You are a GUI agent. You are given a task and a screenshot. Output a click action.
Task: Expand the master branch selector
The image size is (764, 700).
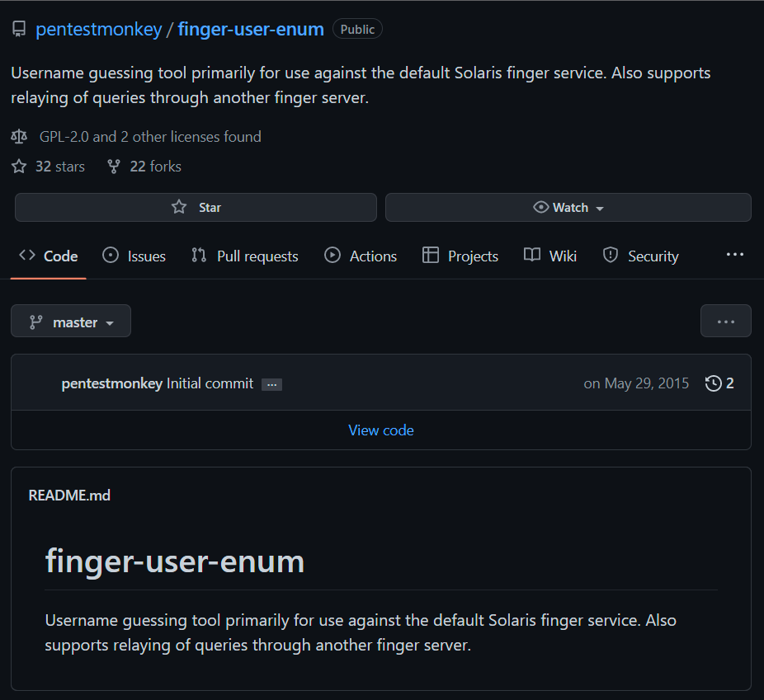[x=71, y=322]
